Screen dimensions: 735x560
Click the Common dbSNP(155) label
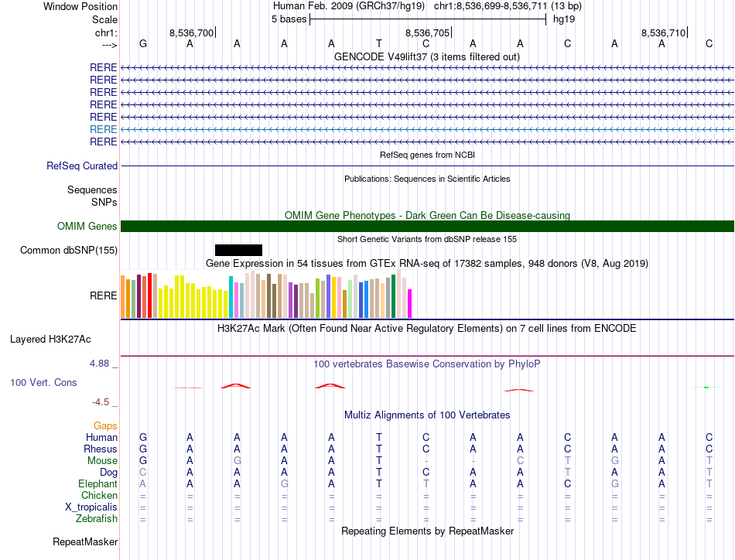click(x=68, y=251)
